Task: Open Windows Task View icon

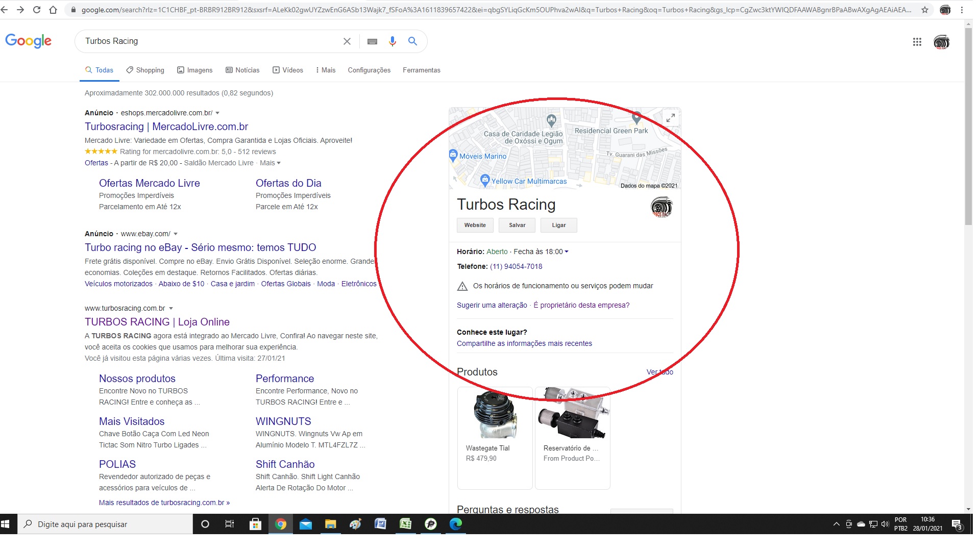Action: (230, 524)
